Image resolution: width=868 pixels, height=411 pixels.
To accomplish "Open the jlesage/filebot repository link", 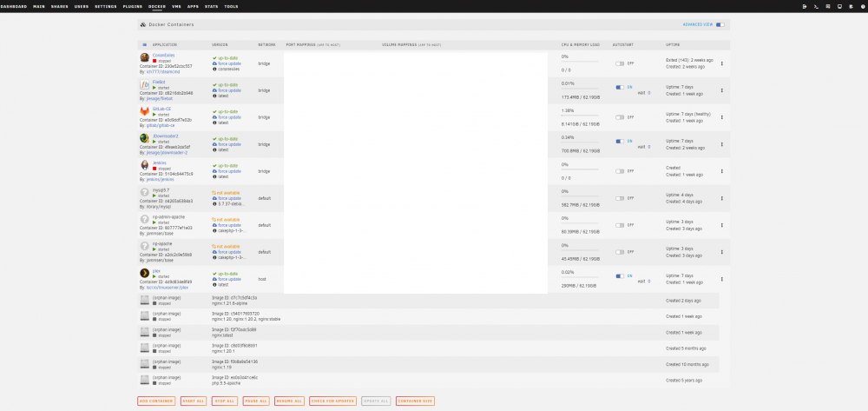I will [x=159, y=98].
